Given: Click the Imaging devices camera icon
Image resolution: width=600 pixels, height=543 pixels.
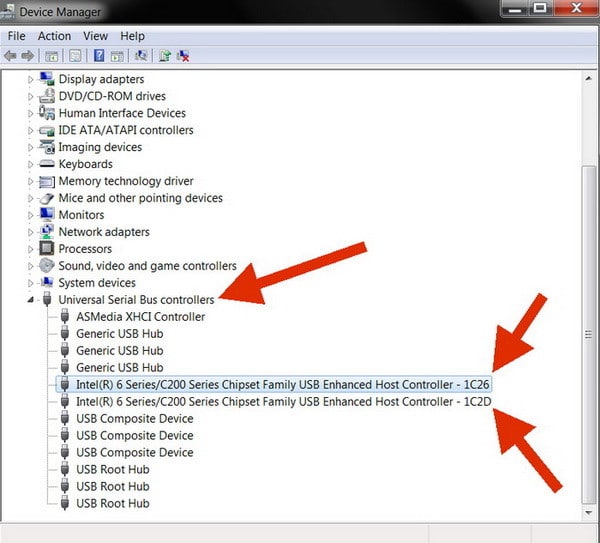Looking at the screenshot, I should 47,147.
